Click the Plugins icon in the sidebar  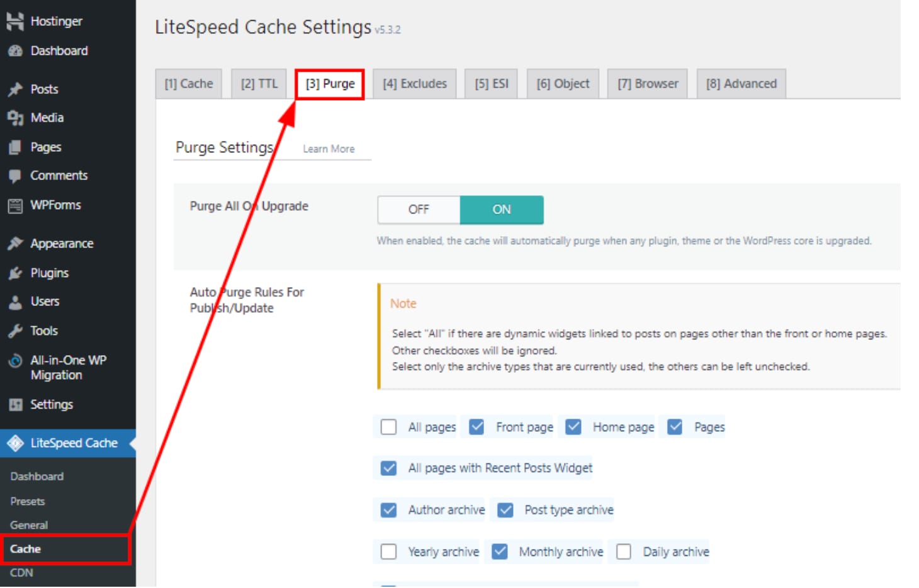click(16, 273)
